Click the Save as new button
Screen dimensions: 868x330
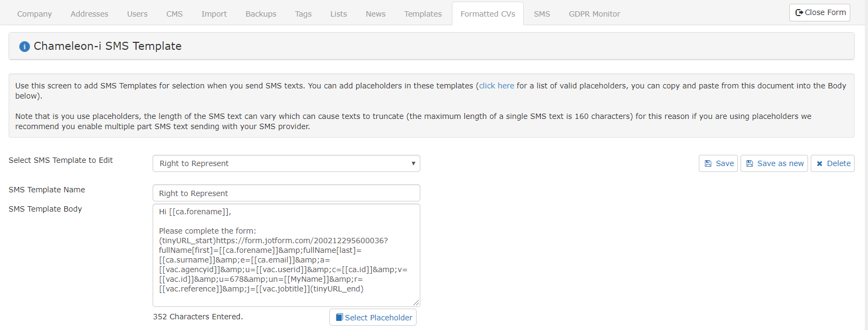tap(774, 163)
